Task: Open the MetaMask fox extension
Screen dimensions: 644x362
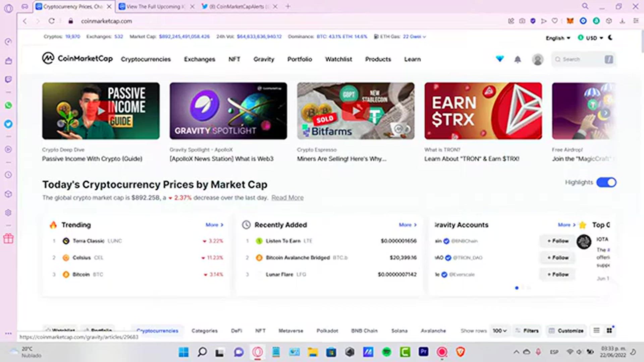Action: (x=570, y=21)
